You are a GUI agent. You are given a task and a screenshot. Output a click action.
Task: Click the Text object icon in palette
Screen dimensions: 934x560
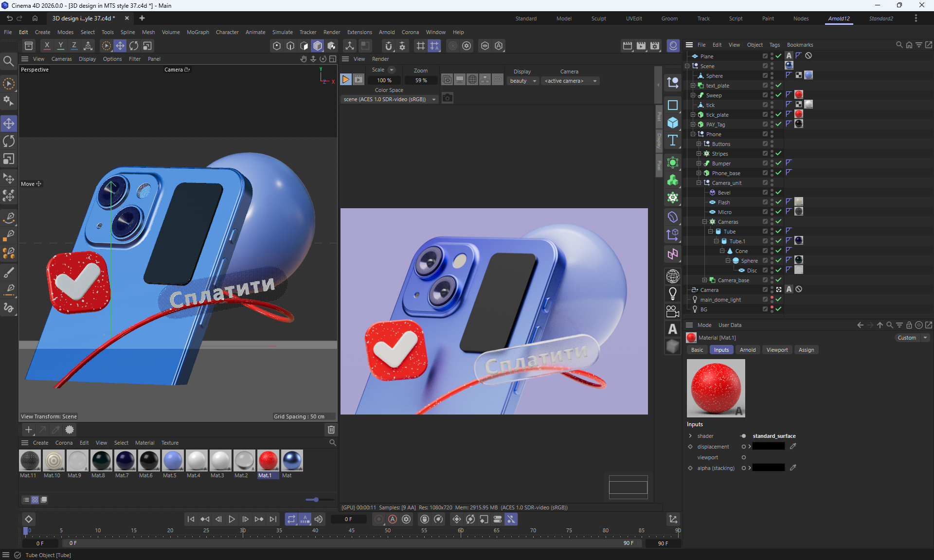(x=673, y=141)
